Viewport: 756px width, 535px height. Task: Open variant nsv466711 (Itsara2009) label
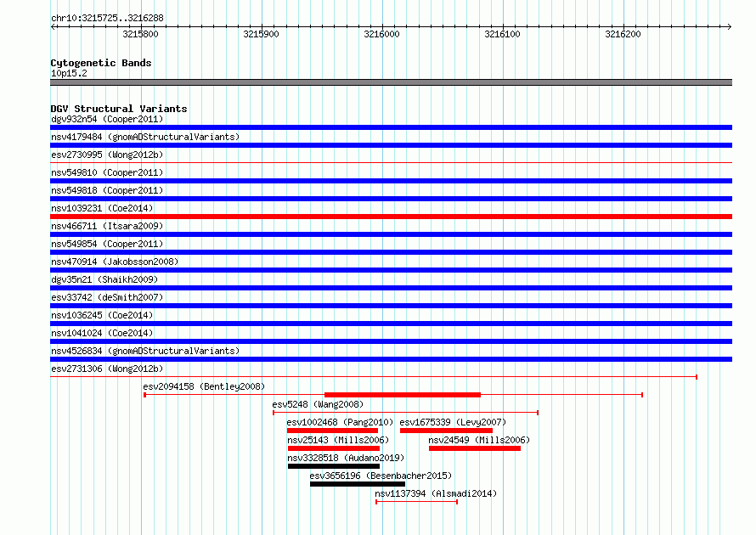(x=107, y=226)
